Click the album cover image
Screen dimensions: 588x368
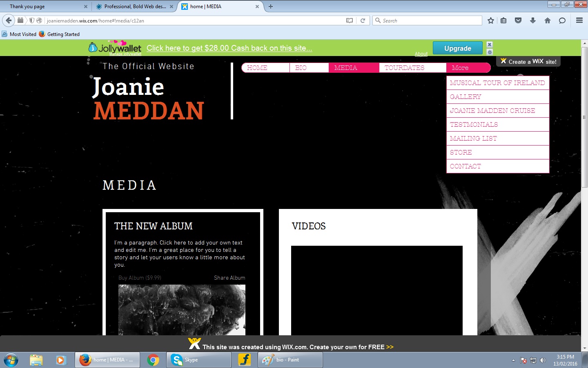[x=182, y=310]
